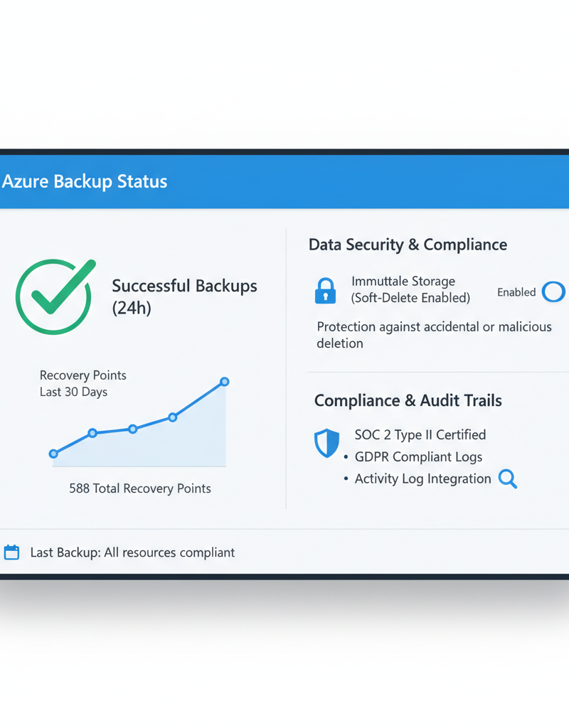Click Last Backup: All resources compliant status
The height and width of the screenshot is (728, 569).
coord(132,552)
